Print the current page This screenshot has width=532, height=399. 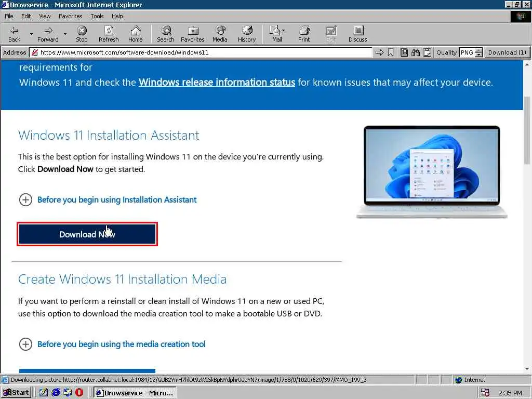tap(304, 34)
